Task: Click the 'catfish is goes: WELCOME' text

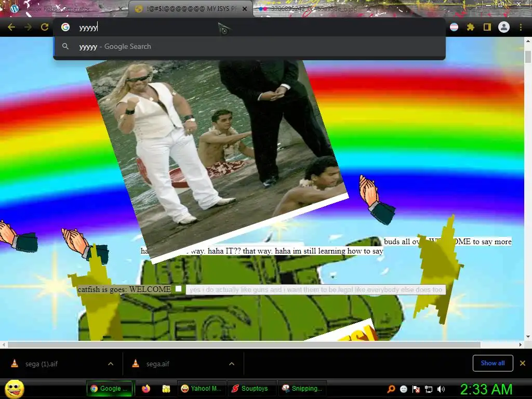Action: [124, 289]
